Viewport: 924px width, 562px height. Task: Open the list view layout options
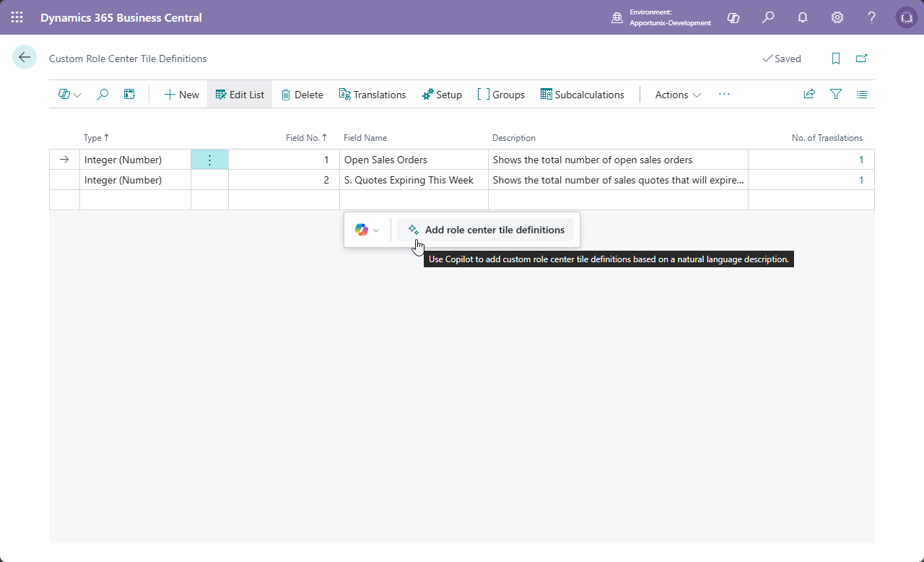click(862, 94)
